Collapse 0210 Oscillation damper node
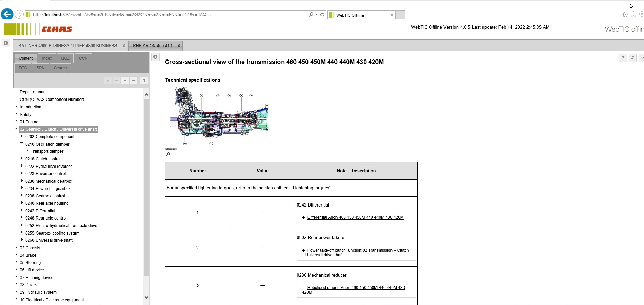The image size is (644, 305). pos(22,144)
